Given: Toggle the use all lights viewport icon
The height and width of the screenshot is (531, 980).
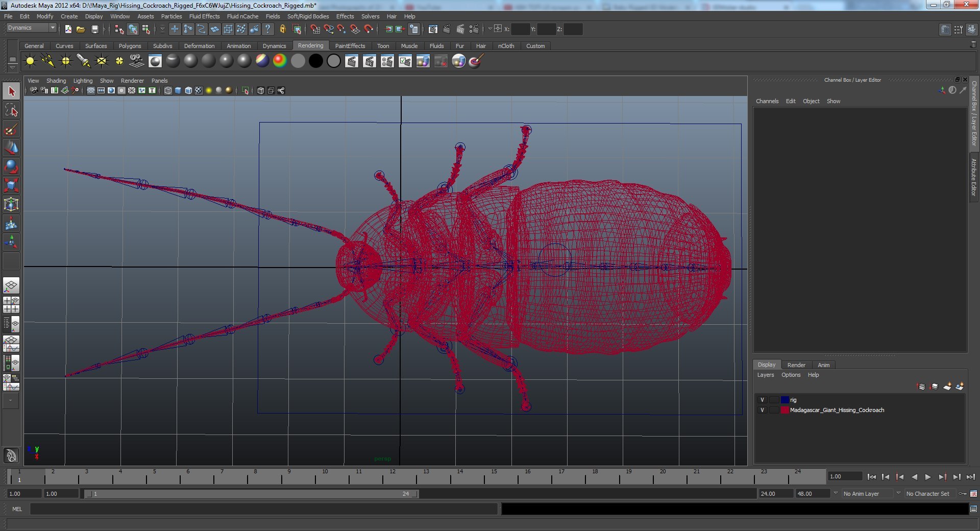Looking at the screenshot, I should pos(209,90).
